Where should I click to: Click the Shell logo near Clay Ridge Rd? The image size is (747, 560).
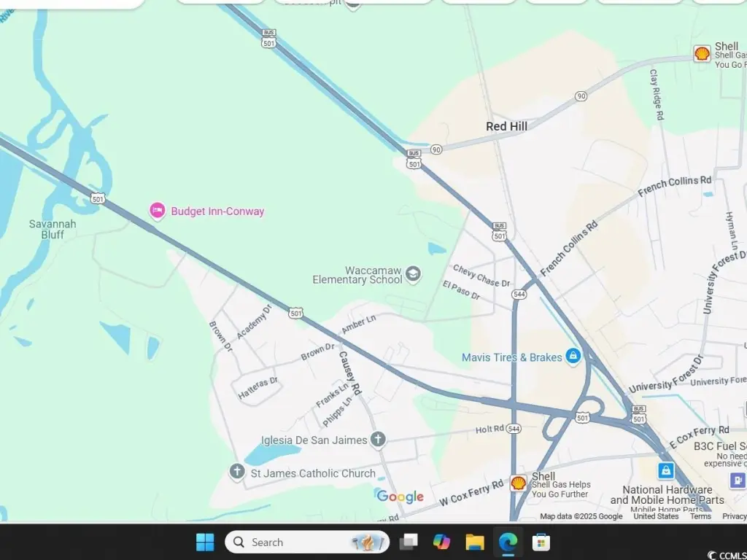coord(702,53)
